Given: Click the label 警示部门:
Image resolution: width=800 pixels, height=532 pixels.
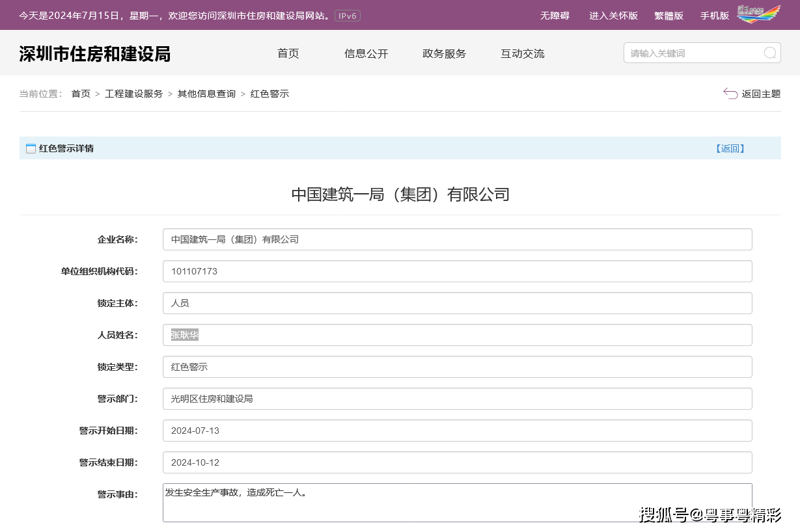Looking at the screenshot, I should pyautogui.click(x=118, y=399).
